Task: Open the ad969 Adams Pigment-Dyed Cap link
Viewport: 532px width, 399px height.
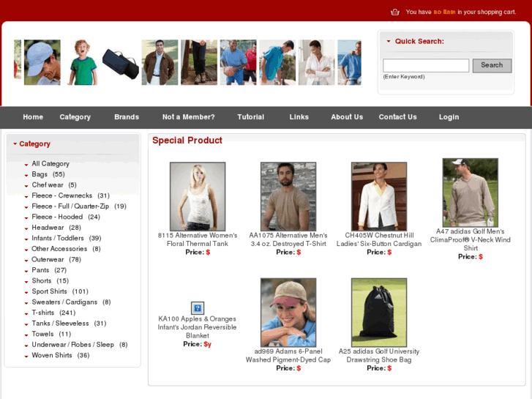Action: (x=288, y=356)
